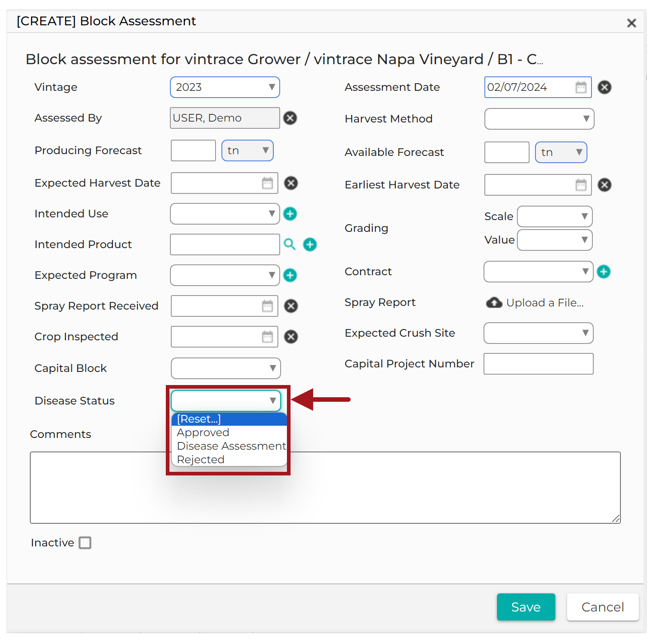The height and width of the screenshot is (644, 657).
Task: Change Available Forecast unit dropdown
Action: 561,152
